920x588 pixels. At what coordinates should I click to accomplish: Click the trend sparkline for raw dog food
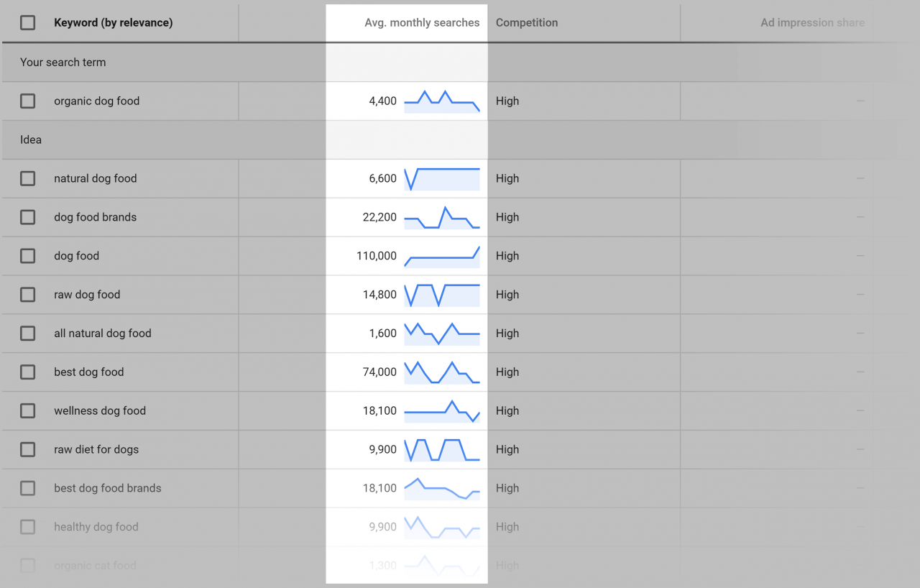(x=441, y=295)
